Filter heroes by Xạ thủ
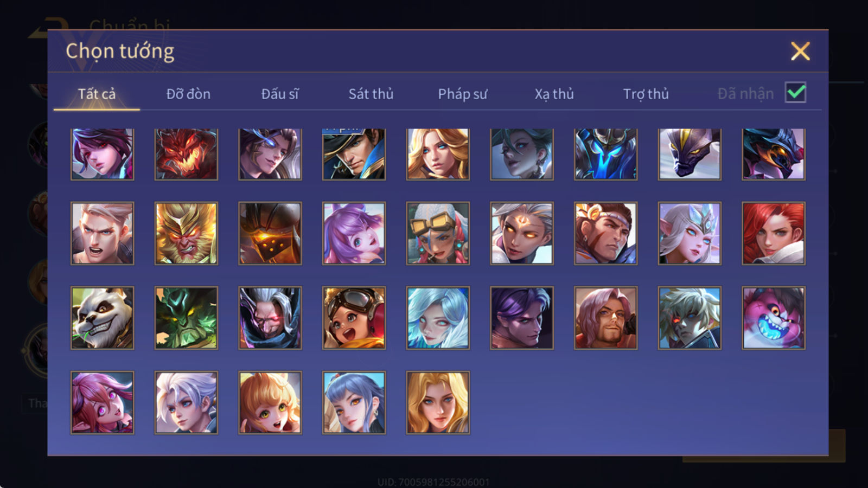 (x=554, y=94)
